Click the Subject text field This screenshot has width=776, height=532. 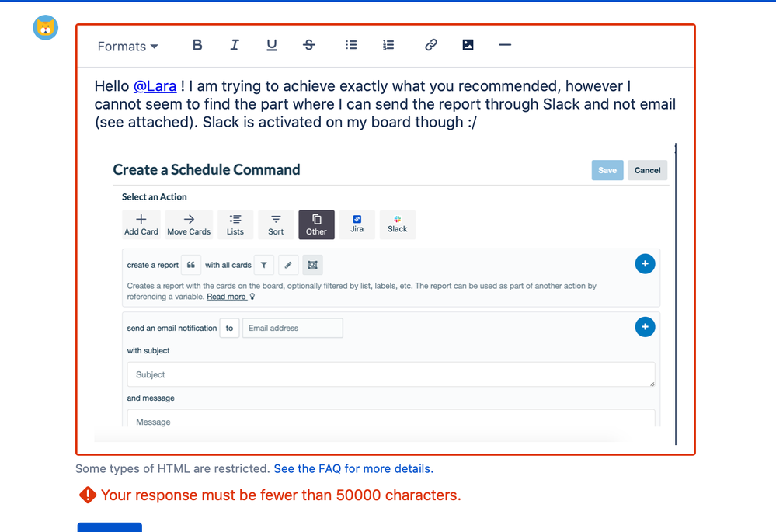click(391, 374)
